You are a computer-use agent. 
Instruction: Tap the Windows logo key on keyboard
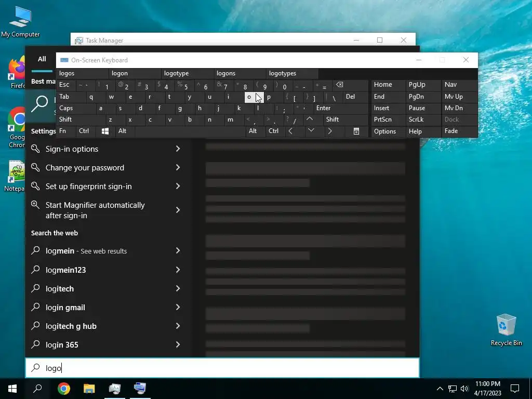click(105, 131)
